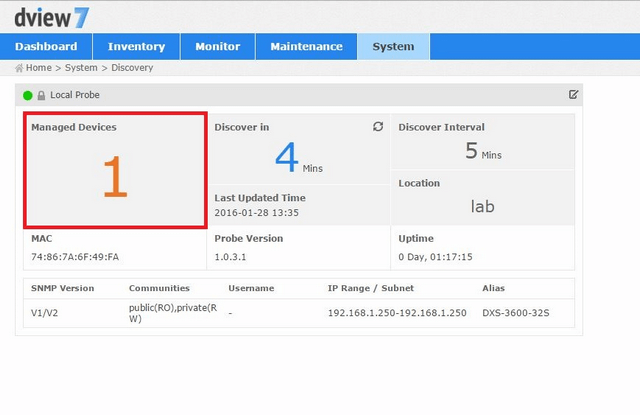Click the home icon in the breadcrumb
The width and height of the screenshot is (640, 415).
[19, 68]
